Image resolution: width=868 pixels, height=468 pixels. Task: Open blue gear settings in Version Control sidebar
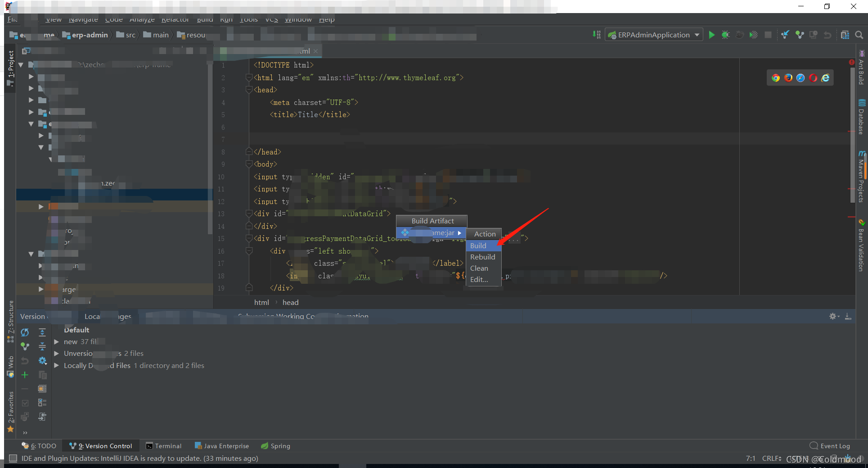(x=42, y=360)
